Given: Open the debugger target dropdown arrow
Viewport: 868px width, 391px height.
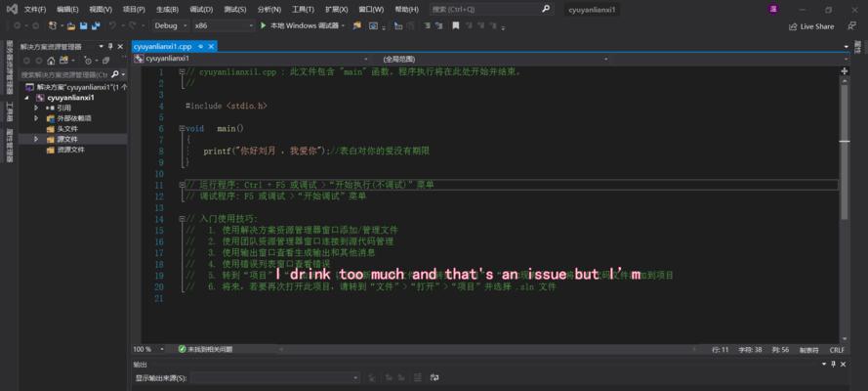Looking at the screenshot, I should [344, 26].
